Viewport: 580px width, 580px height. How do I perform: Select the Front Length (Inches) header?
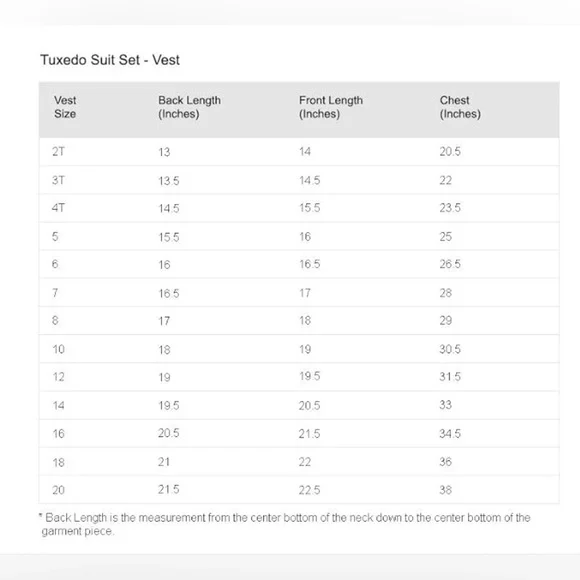331,107
